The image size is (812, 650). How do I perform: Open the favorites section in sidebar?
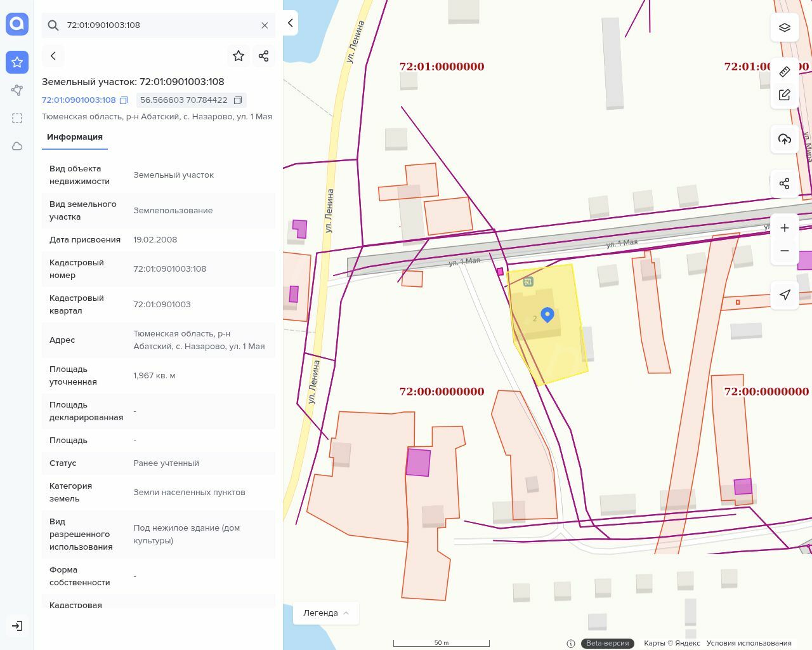click(17, 62)
